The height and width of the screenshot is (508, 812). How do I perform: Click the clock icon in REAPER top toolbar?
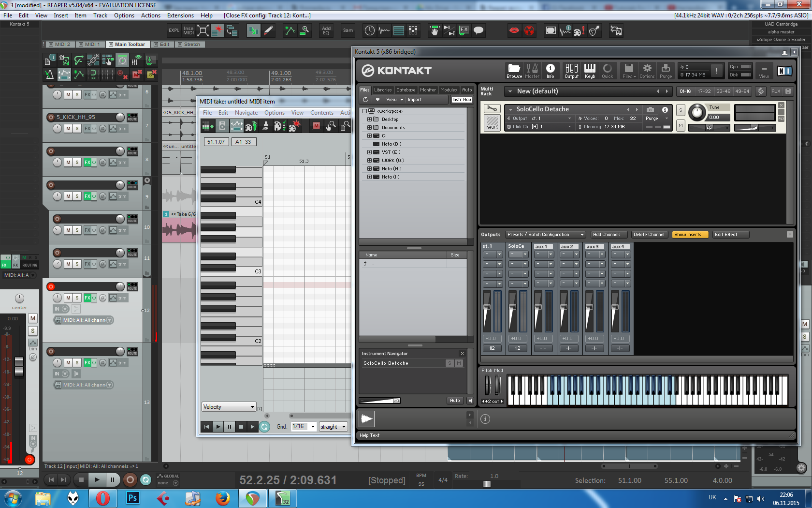(x=369, y=30)
